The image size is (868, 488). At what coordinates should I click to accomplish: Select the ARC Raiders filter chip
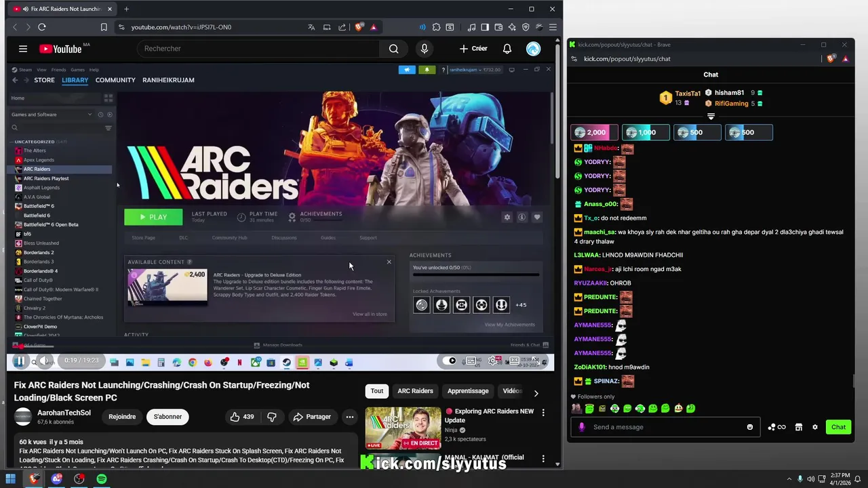point(415,391)
